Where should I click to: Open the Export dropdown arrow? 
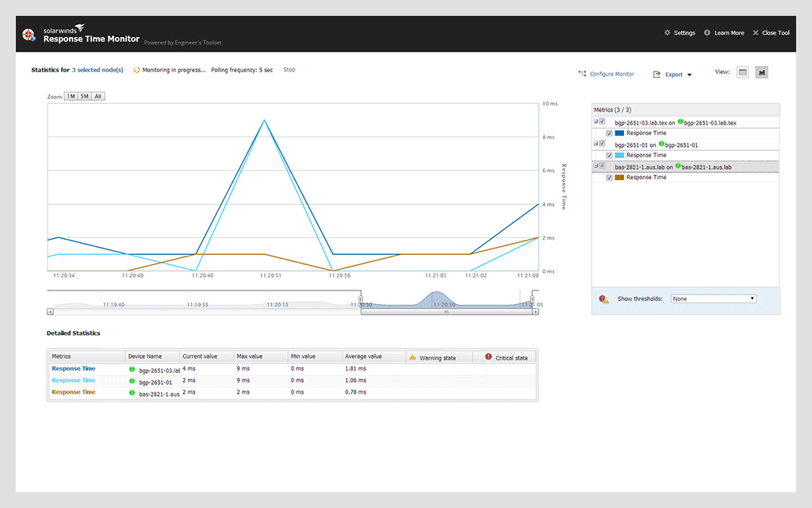click(x=689, y=74)
